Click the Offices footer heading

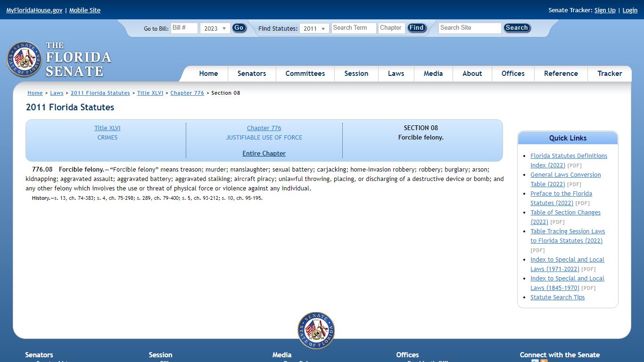click(407, 355)
